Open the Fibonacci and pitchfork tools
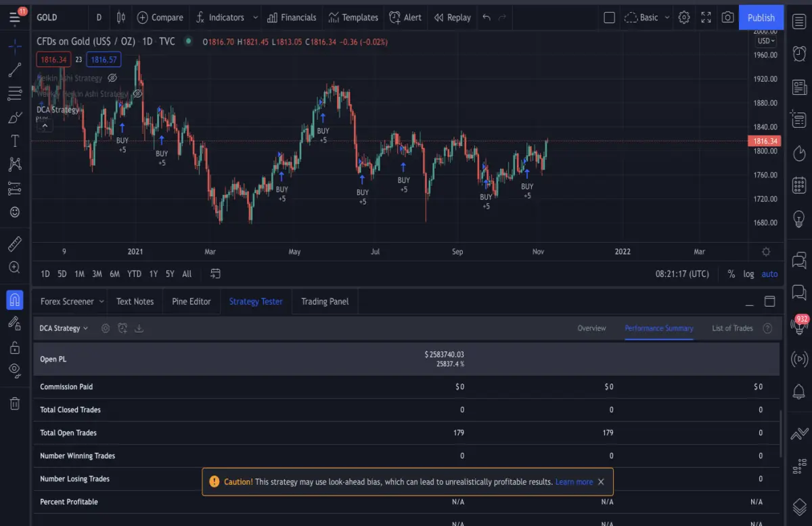Viewport: 812px width, 526px height. click(x=15, y=93)
